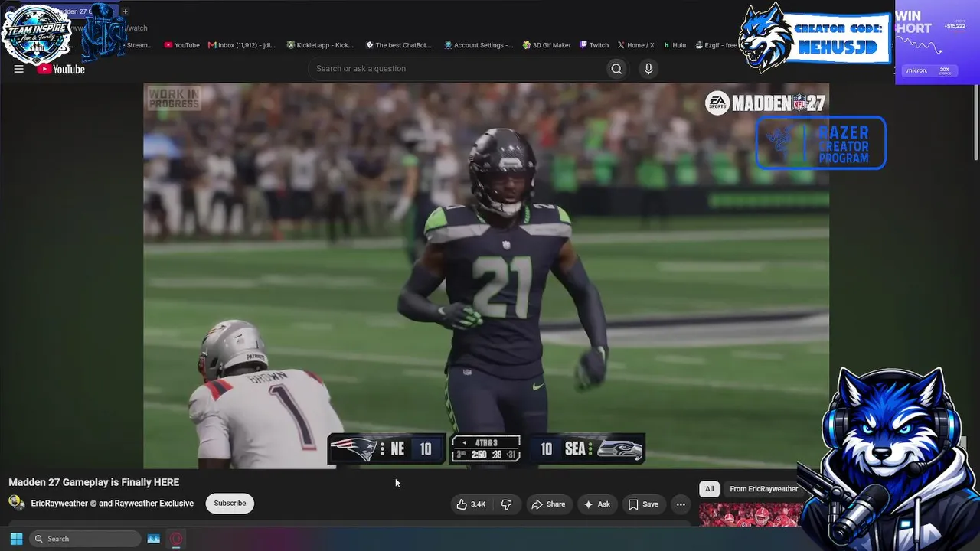This screenshot has height=551, width=980.
Task: Click the Madden 27 video player
Action: click(x=486, y=275)
